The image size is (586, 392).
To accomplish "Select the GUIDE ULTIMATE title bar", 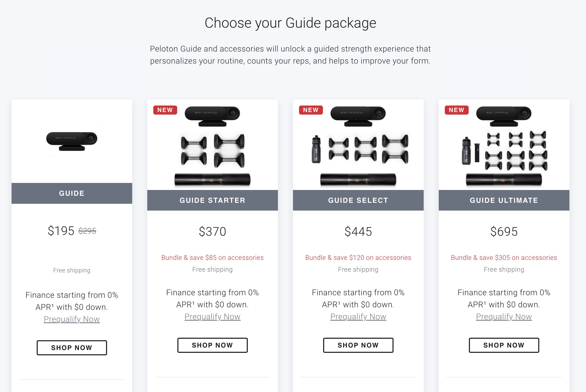I will coord(504,200).
